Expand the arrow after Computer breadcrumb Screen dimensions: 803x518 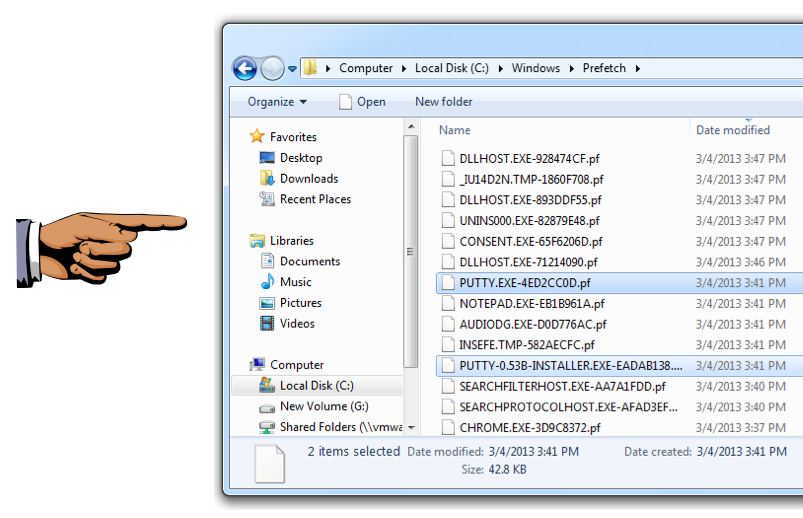point(404,69)
